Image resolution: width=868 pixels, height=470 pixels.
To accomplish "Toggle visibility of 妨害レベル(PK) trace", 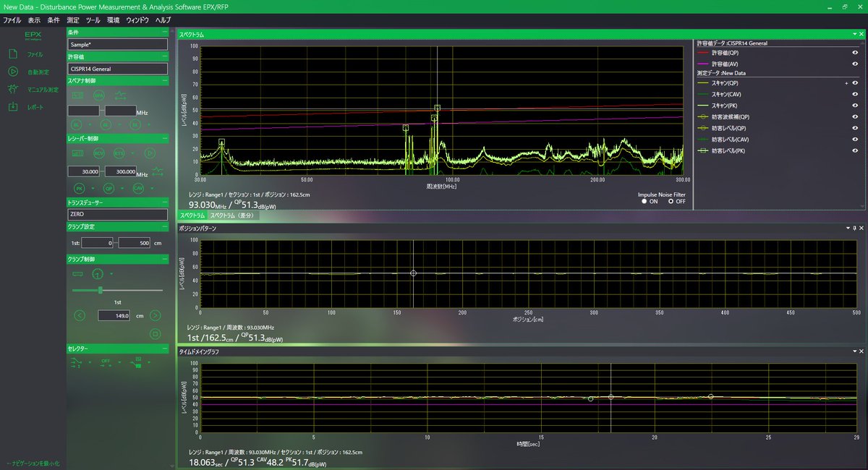I will (x=855, y=150).
